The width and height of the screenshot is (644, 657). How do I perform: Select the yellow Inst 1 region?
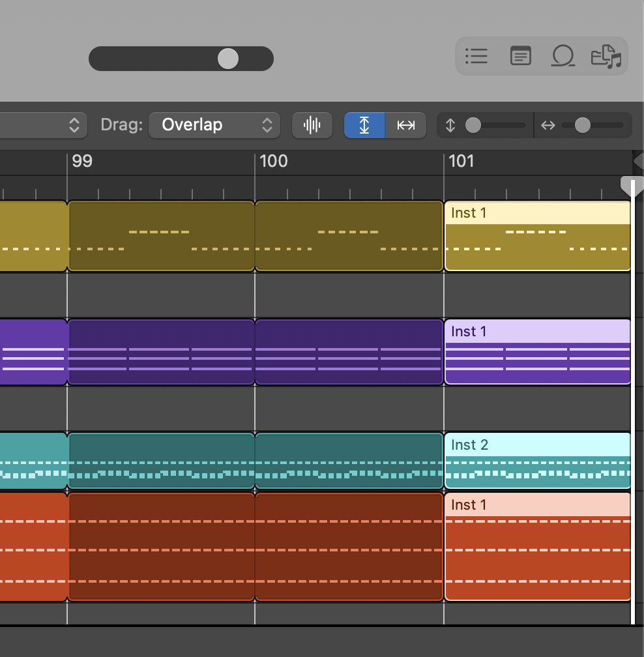pyautogui.click(x=538, y=237)
